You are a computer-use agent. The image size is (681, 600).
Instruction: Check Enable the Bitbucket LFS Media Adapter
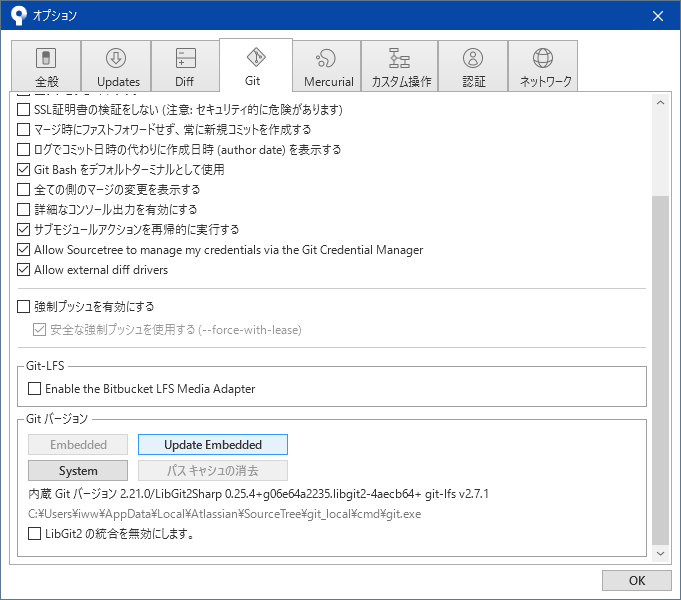point(34,388)
